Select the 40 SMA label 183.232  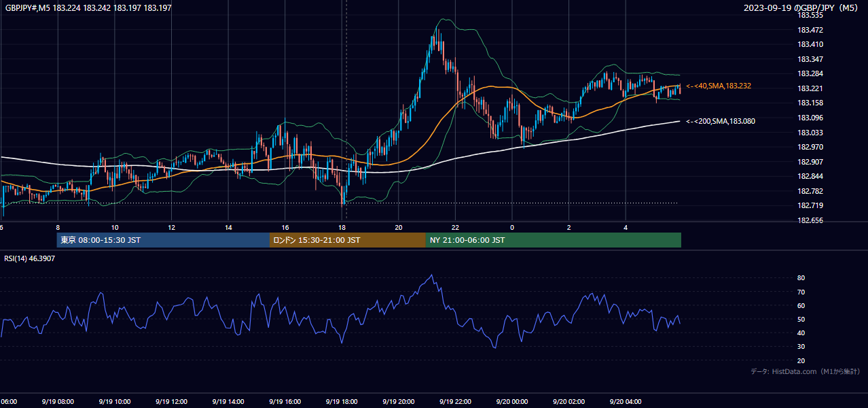719,86
